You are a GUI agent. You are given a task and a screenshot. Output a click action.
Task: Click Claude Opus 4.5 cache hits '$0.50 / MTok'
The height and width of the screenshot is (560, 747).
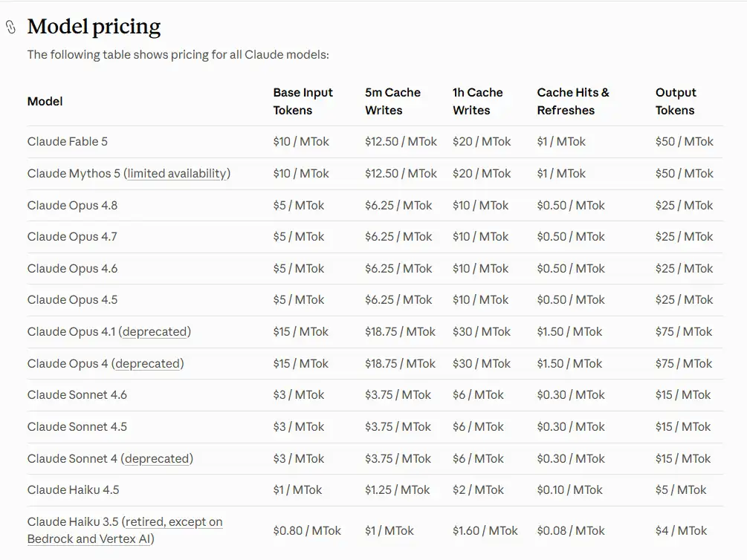point(571,300)
